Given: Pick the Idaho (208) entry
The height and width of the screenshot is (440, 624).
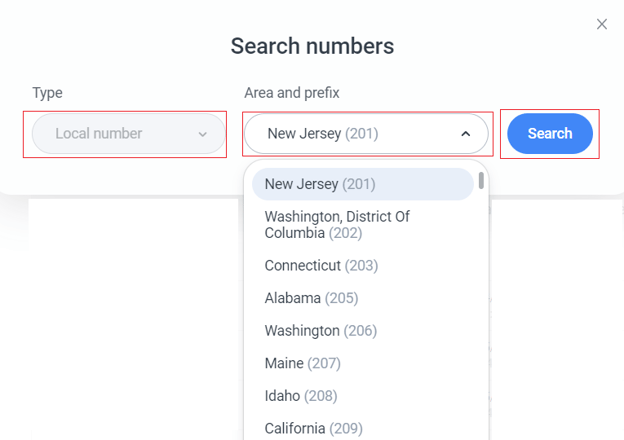Looking at the screenshot, I should coord(301,396).
